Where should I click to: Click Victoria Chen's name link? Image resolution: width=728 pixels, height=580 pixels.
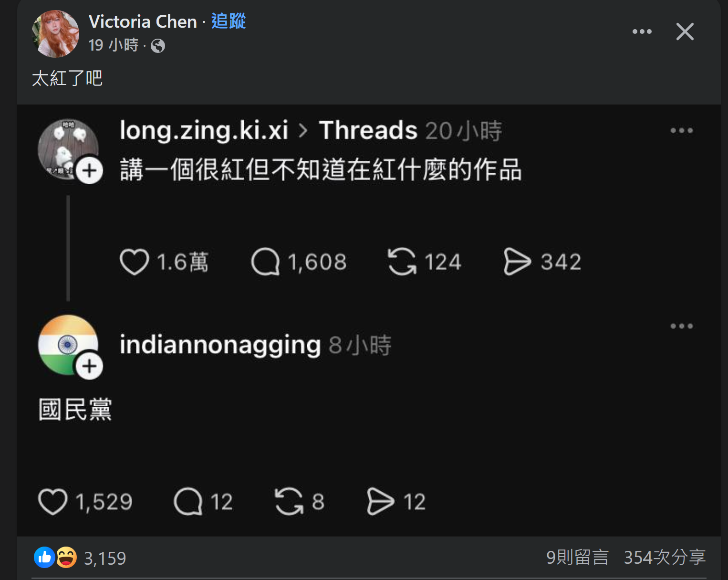[143, 21]
